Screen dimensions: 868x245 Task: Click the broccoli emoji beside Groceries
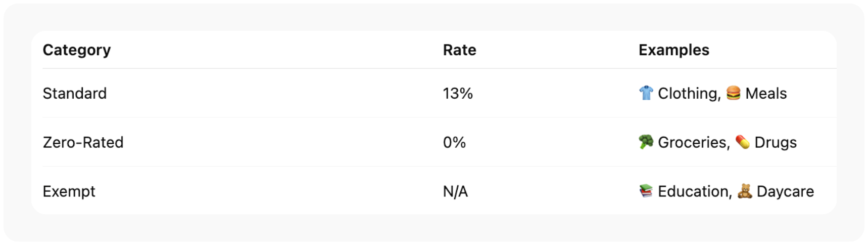pos(646,142)
